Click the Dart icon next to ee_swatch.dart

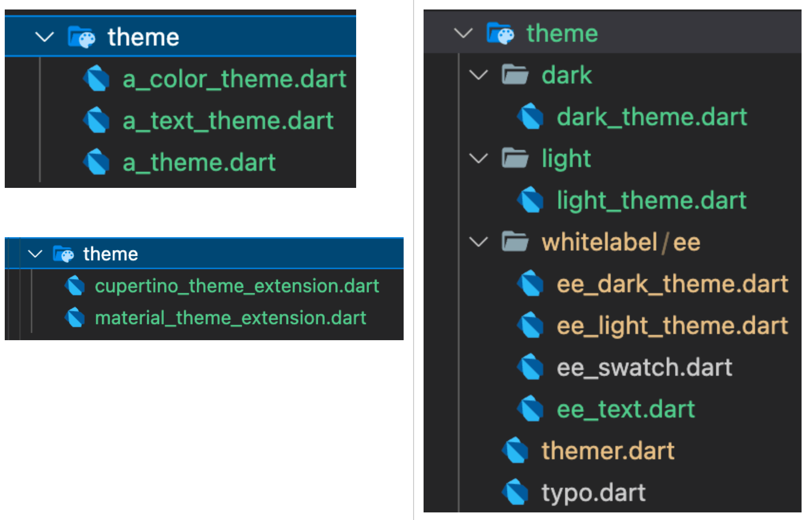530,367
